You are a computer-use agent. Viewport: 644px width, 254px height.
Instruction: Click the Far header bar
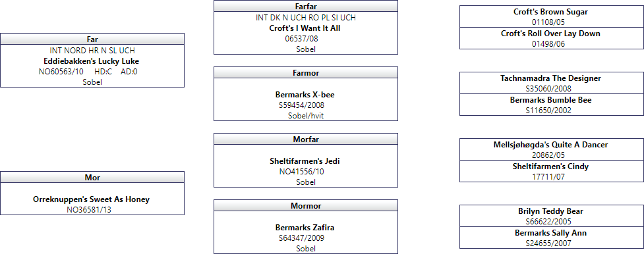(x=92, y=39)
